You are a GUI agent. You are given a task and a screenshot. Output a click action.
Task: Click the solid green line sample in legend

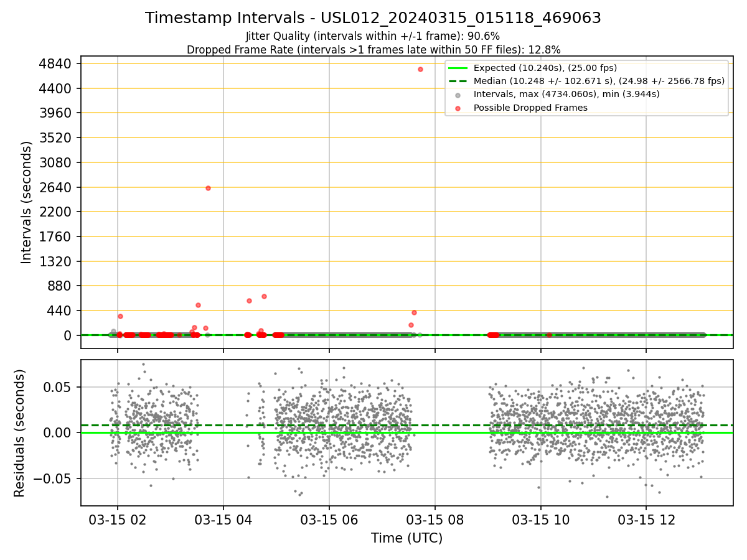(x=458, y=68)
